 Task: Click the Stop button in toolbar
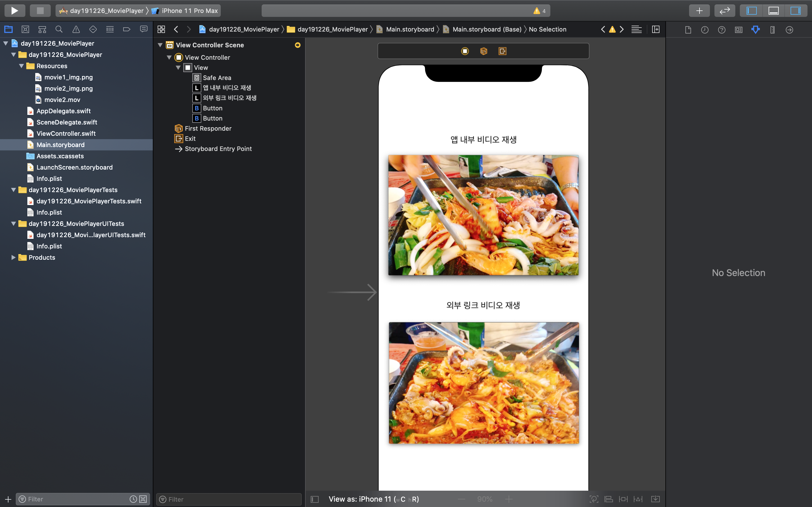point(40,10)
